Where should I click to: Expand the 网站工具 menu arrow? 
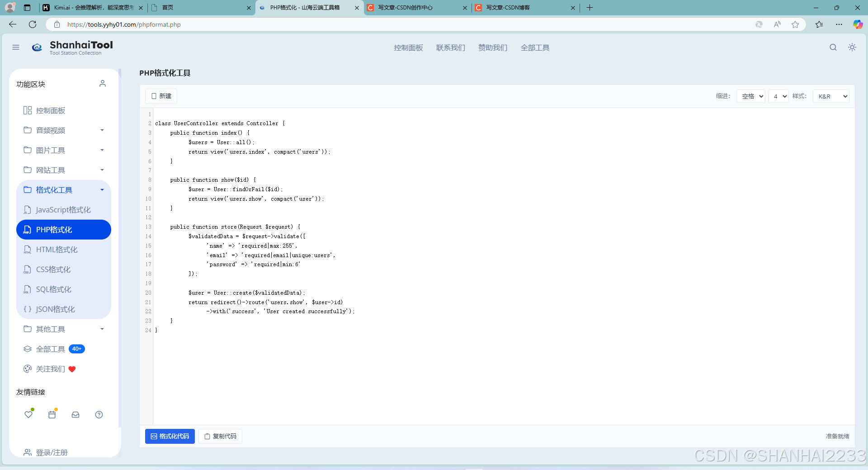click(x=102, y=170)
